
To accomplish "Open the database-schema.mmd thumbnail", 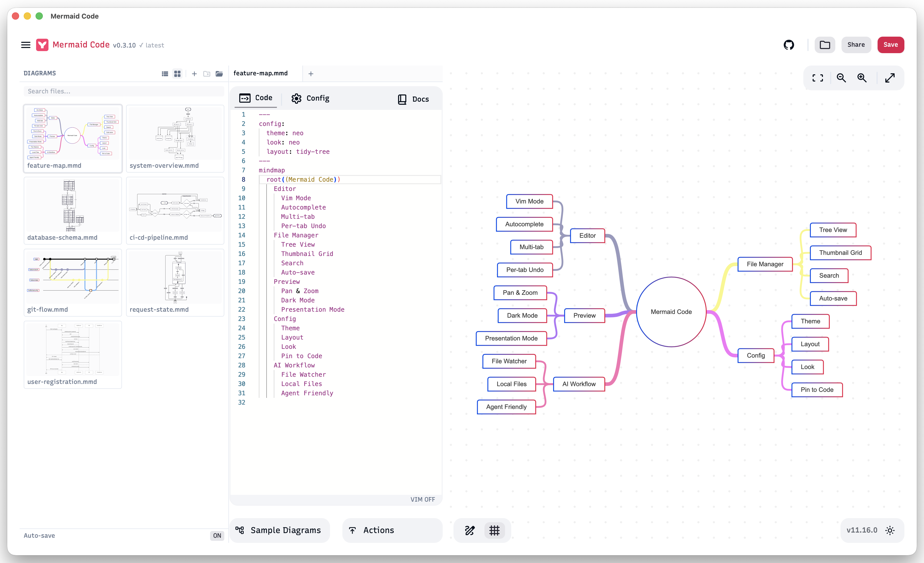I will pyautogui.click(x=73, y=211).
